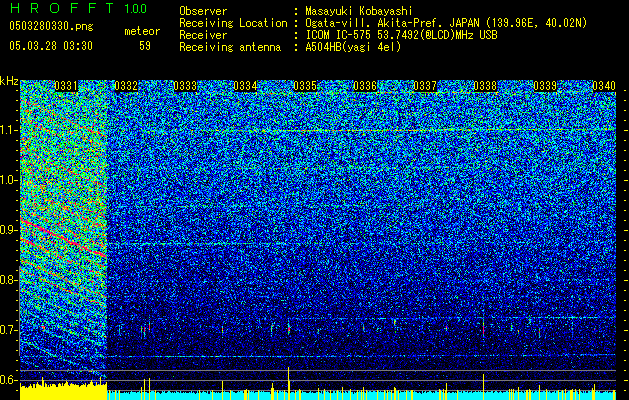The image size is (629, 400).
Task: Click antenna text A504HB(yagi 4el)
Action: coord(353,47)
